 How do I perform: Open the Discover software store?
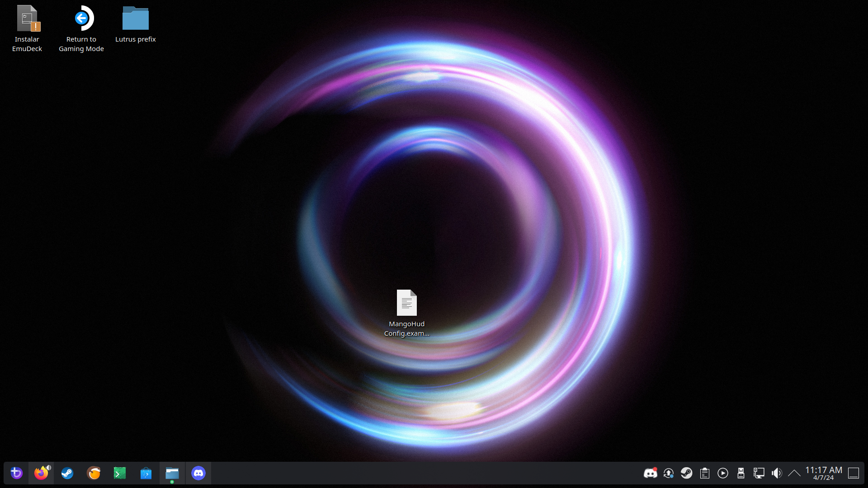pyautogui.click(x=146, y=473)
